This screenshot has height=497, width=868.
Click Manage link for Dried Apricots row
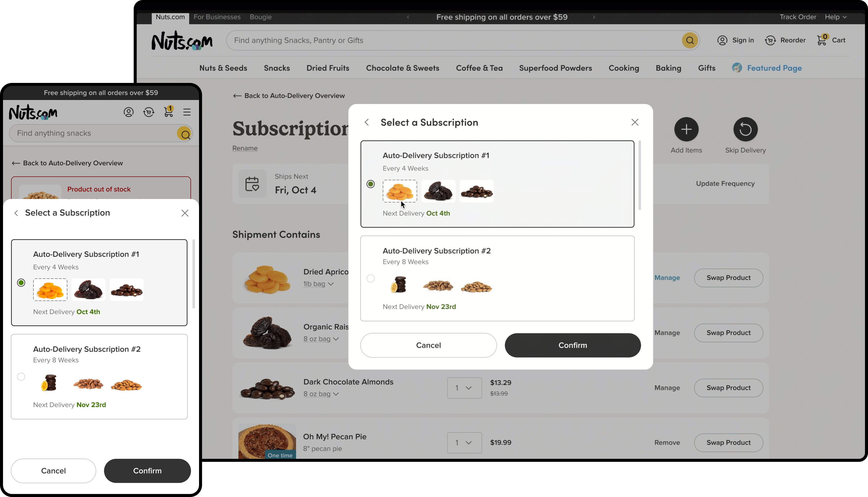coord(667,278)
